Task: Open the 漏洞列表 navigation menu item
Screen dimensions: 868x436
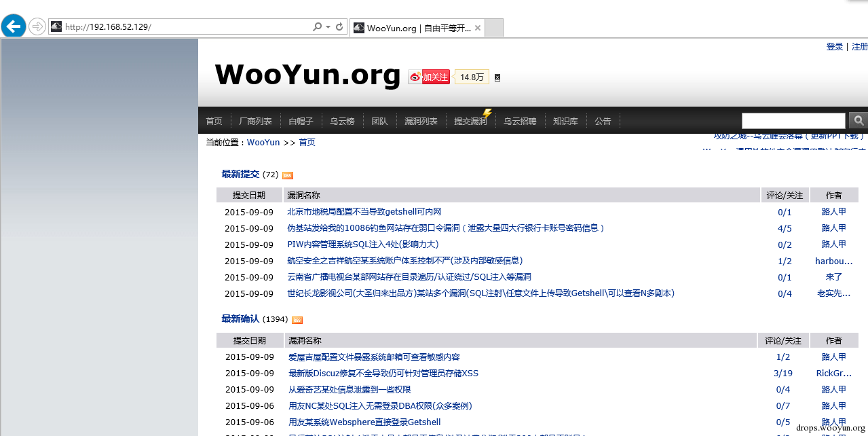Action: [x=421, y=121]
